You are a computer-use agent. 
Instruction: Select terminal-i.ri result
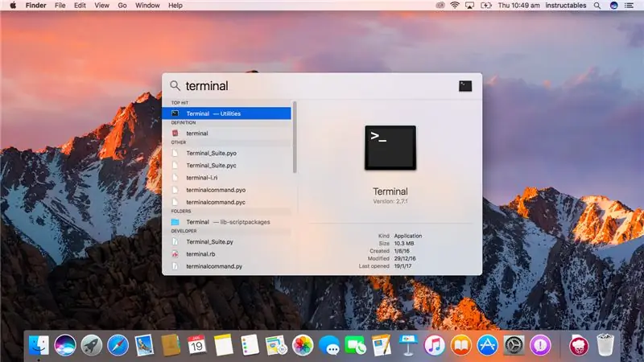click(226, 177)
